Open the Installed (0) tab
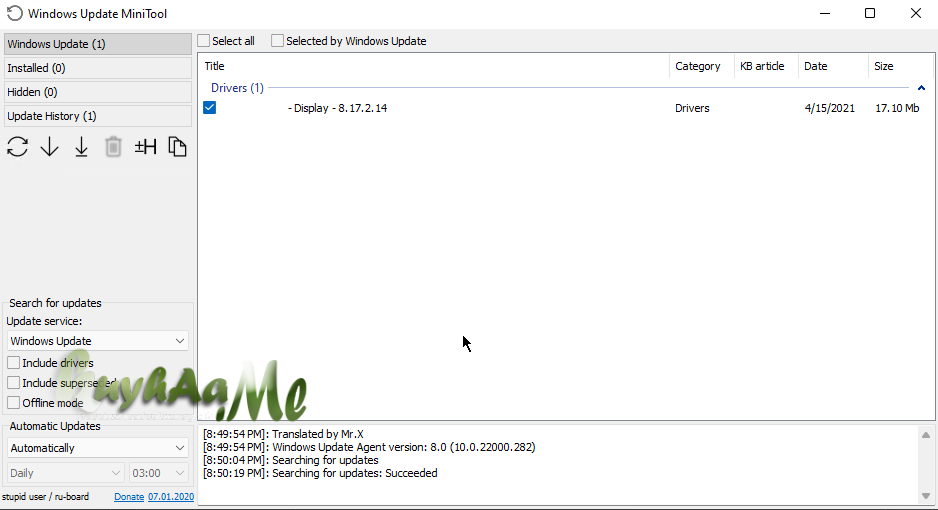The image size is (938, 510). click(x=98, y=68)
